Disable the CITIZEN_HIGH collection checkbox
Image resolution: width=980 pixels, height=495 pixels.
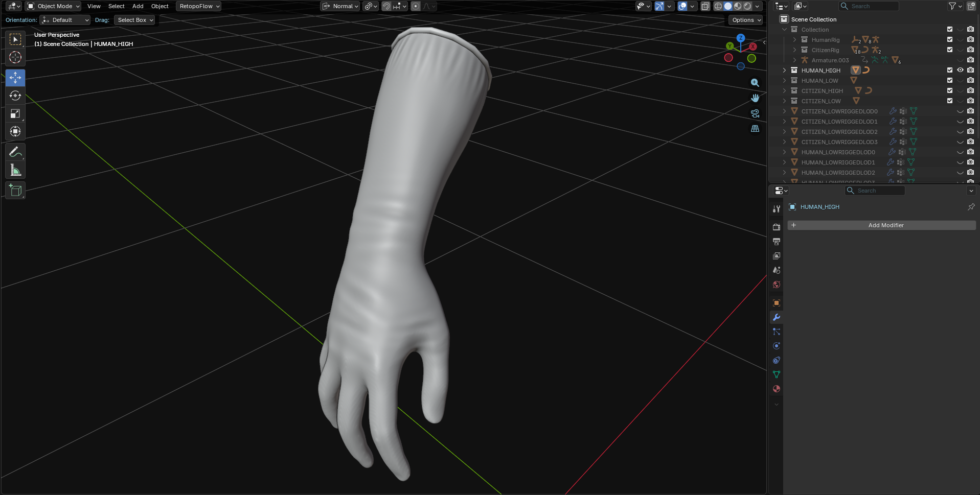click(950, 91)
